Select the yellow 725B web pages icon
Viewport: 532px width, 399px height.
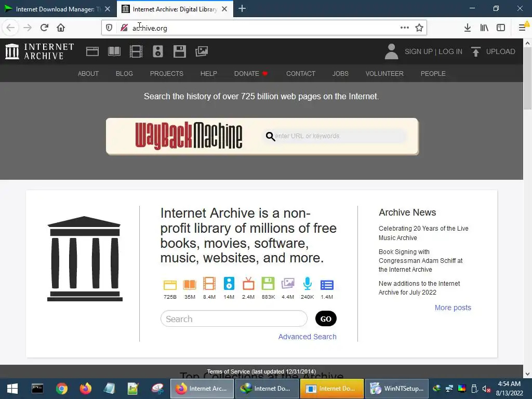coord(170,285)
